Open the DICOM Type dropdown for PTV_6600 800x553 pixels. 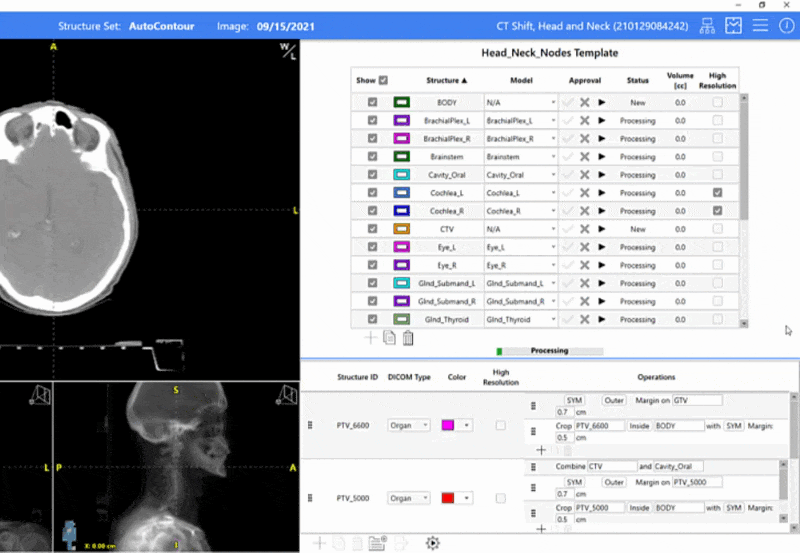click(x=408, y=426)
